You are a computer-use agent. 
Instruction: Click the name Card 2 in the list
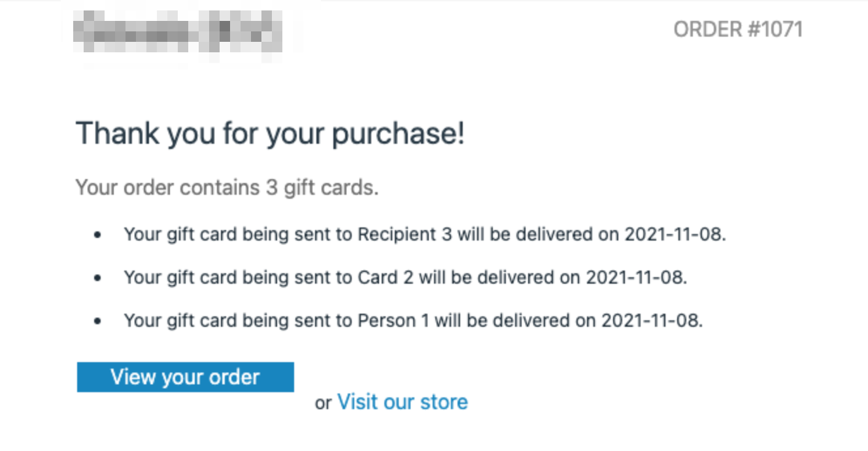click(x=385, y=277)
